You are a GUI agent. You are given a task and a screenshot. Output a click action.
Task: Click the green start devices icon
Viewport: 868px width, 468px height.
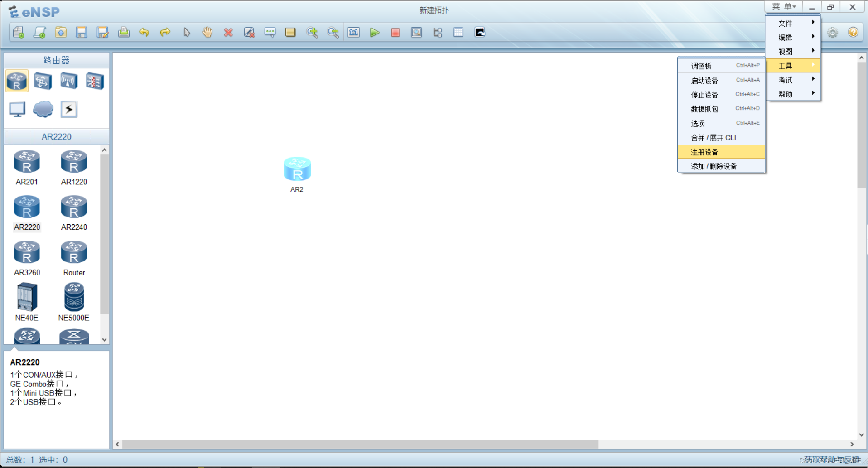click(x=375, y=32)
